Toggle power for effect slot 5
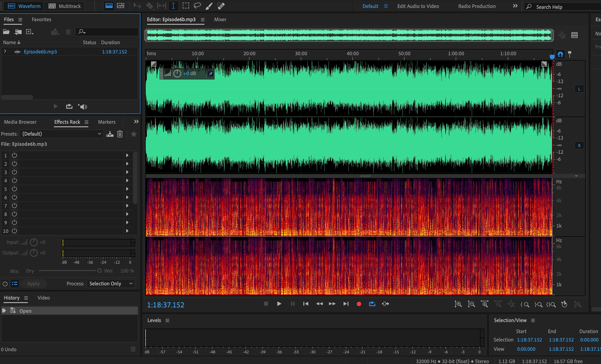 [x=14, y=189]
